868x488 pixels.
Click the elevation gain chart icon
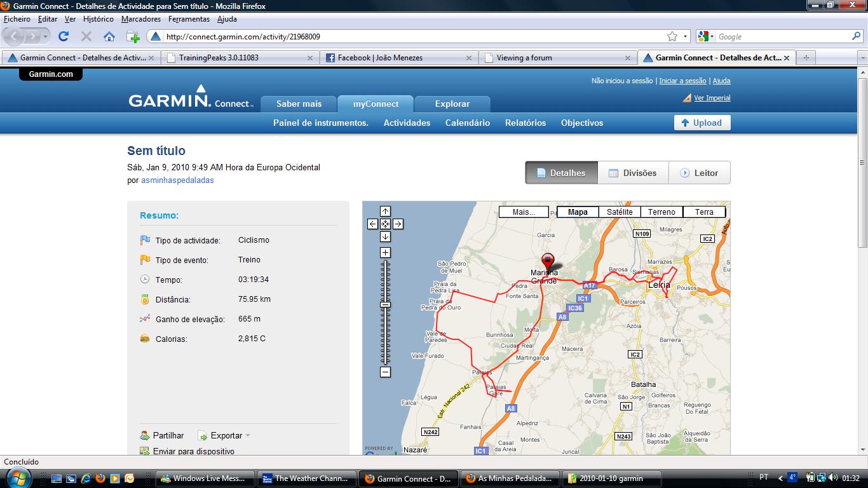click(145, 319)
